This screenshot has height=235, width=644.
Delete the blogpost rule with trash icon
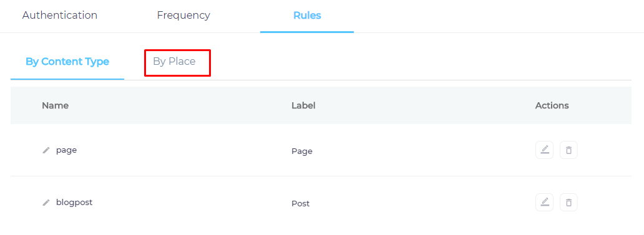pyautogui.click(x=568, y=202)
